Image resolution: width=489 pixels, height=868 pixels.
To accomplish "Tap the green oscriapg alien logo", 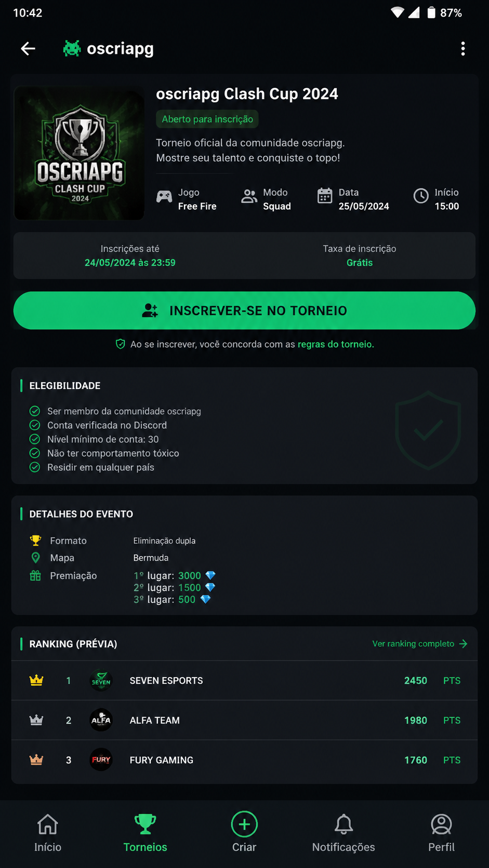I will tap(72, 49).
